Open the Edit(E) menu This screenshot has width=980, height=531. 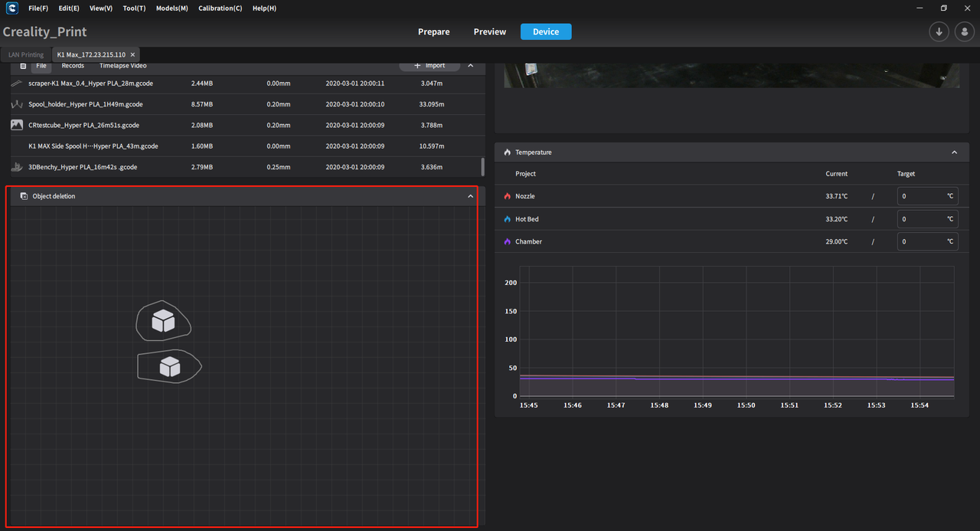click(x=69, y=8)
